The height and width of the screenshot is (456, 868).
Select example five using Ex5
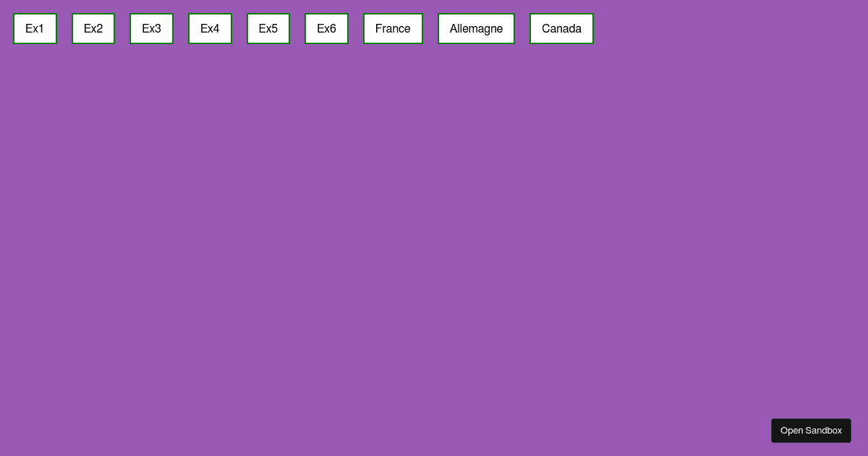268,28
